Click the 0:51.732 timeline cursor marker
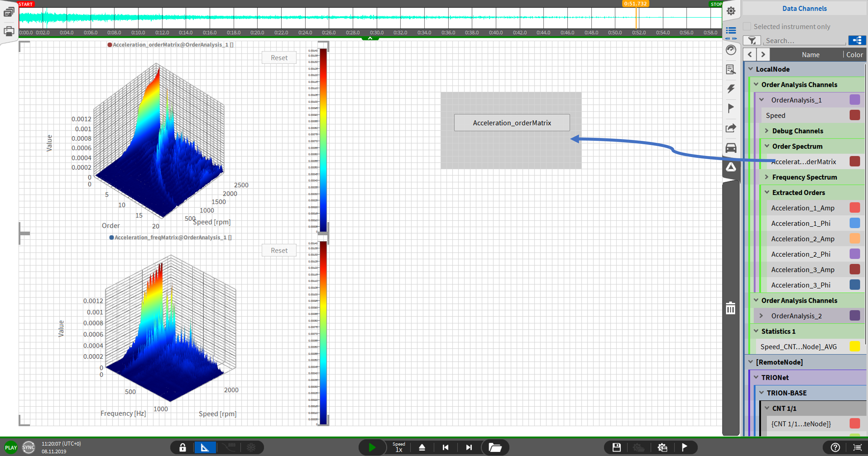The height and width of the screenshot is (456, 868). [635, 4]
